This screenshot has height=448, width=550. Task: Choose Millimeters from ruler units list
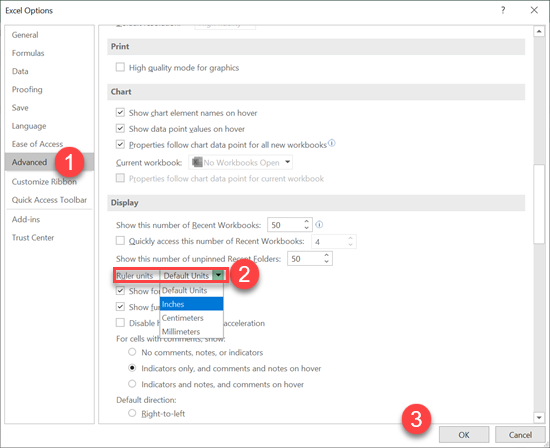pyautogui.click(x=192, y=332)
